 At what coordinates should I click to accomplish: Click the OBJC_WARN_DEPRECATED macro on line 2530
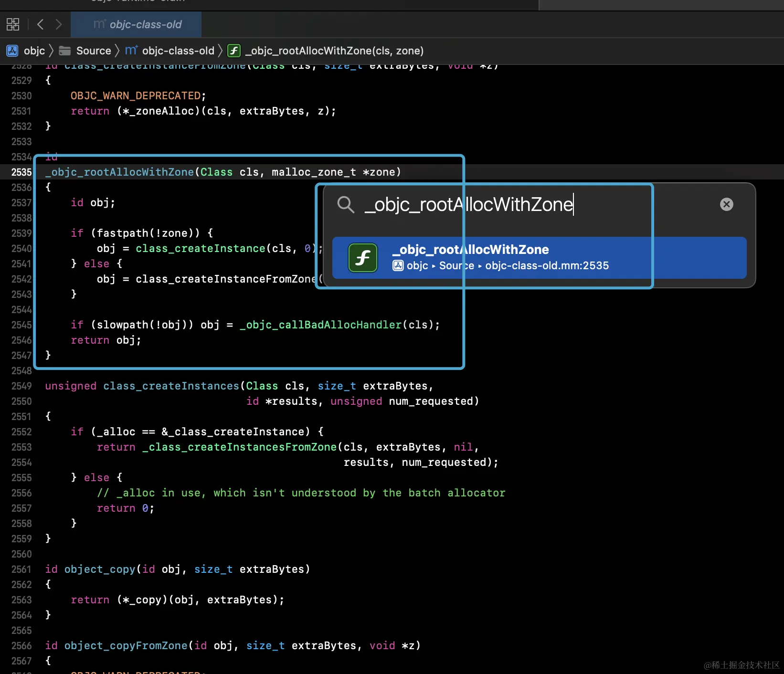[136, 96]
